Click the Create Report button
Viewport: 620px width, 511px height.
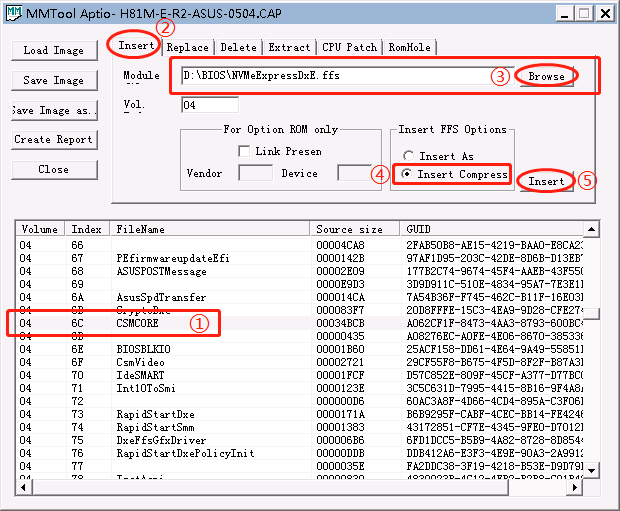coord(54,140)
